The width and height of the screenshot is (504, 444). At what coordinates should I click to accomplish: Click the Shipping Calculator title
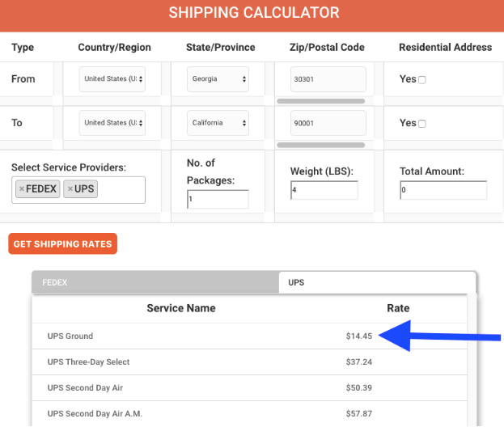click(254, 13)
